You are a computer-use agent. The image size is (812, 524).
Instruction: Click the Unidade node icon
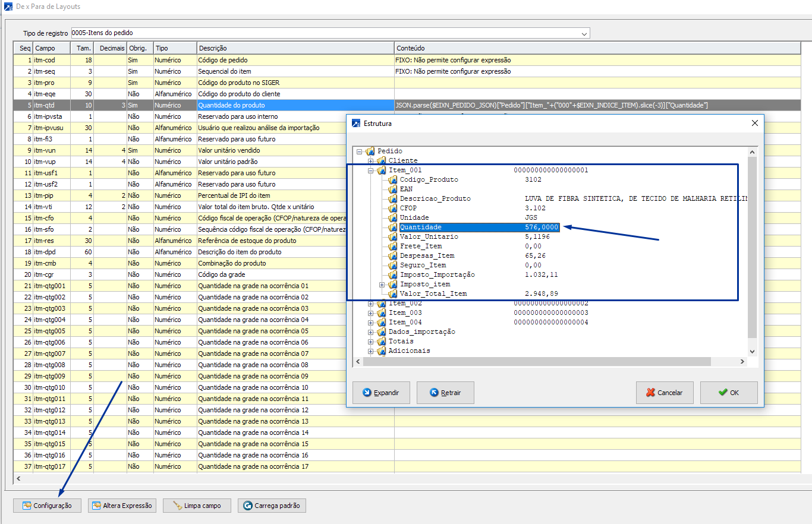(x=392, y=217)
